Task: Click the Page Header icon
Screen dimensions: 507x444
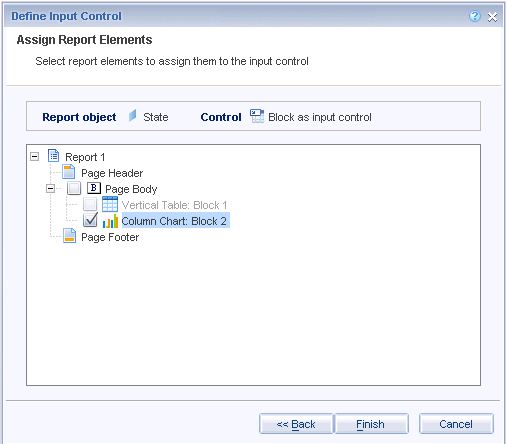Action: (69, 172)
